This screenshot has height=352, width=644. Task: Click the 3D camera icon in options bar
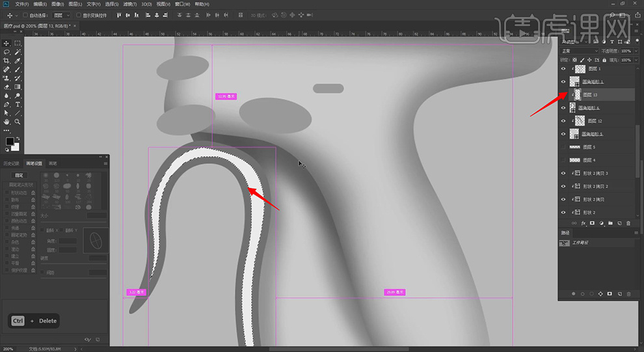tap(310, 15)
